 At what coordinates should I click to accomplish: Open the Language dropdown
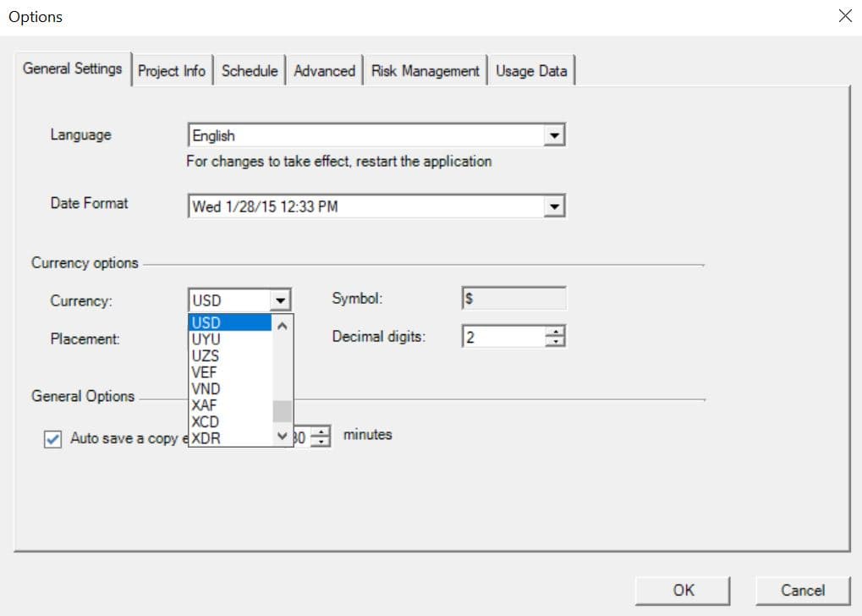pos(555,135)
